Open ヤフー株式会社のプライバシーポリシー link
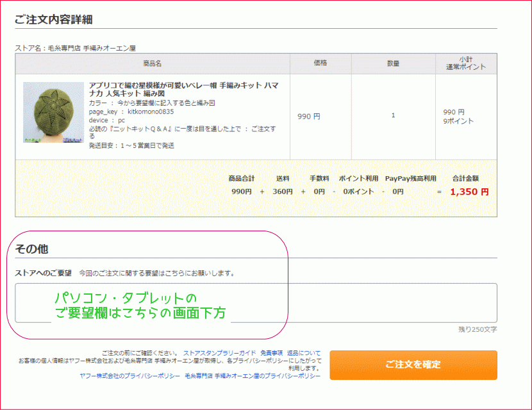Image resolution: width=532 pixels, height=410 pixels. coord(129,376)
